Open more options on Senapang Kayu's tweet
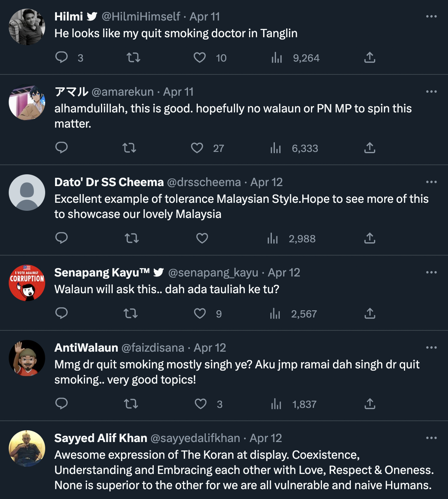The width and height of the screenshot is (448, 499). 431,272
